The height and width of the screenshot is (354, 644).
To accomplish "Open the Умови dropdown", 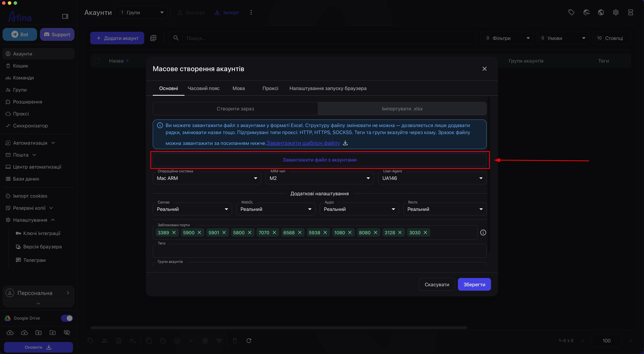I will pos(563,38).
